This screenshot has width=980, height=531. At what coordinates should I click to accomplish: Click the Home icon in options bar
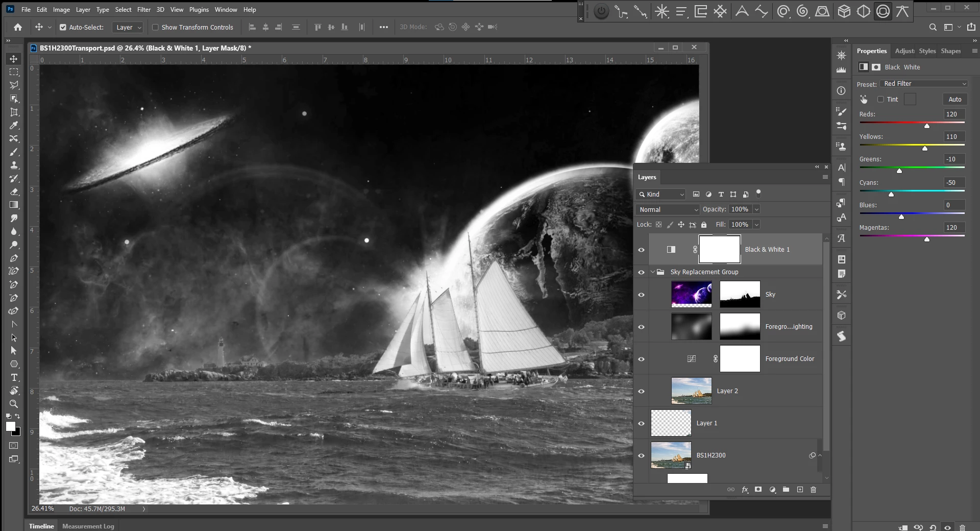(18, 27)
